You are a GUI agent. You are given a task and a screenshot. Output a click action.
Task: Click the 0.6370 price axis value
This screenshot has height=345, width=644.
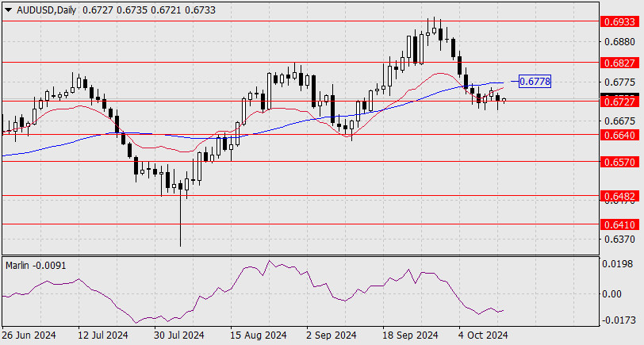pos(619,239)
